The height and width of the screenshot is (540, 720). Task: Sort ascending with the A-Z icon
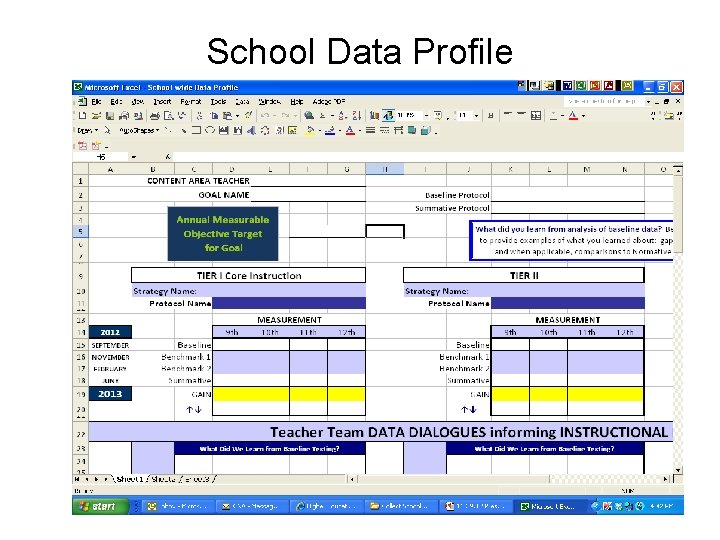coord(343,116)
